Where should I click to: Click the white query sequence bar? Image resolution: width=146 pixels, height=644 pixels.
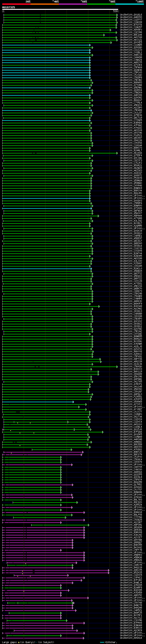point(60,9)
